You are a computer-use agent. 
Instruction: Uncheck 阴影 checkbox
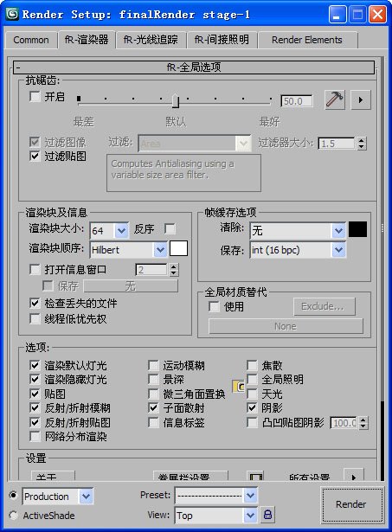click(x=252, y=407)
